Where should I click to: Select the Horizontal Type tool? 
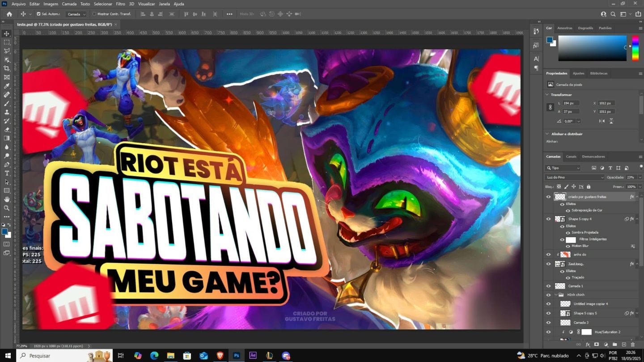[x=7, y=173]
